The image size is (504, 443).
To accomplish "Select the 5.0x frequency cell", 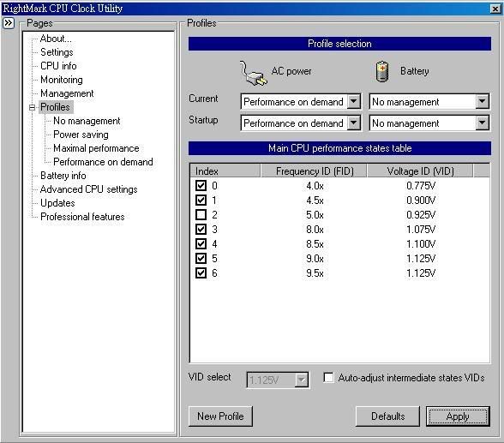I will 315,215.
